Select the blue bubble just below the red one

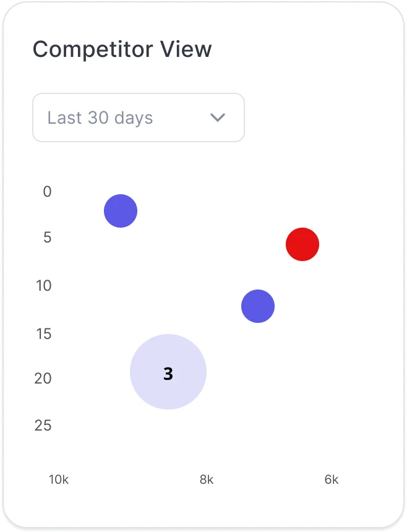click(x=258, y=306)
